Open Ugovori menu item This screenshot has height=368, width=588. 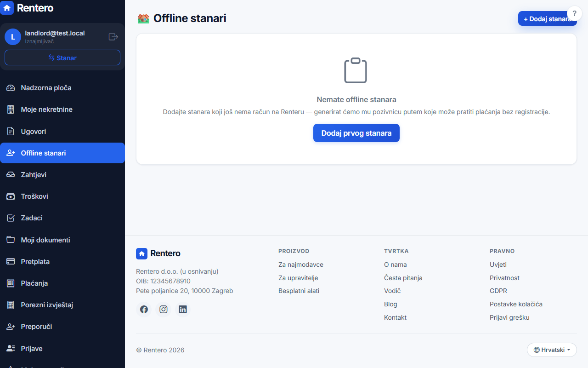[62, 132]
